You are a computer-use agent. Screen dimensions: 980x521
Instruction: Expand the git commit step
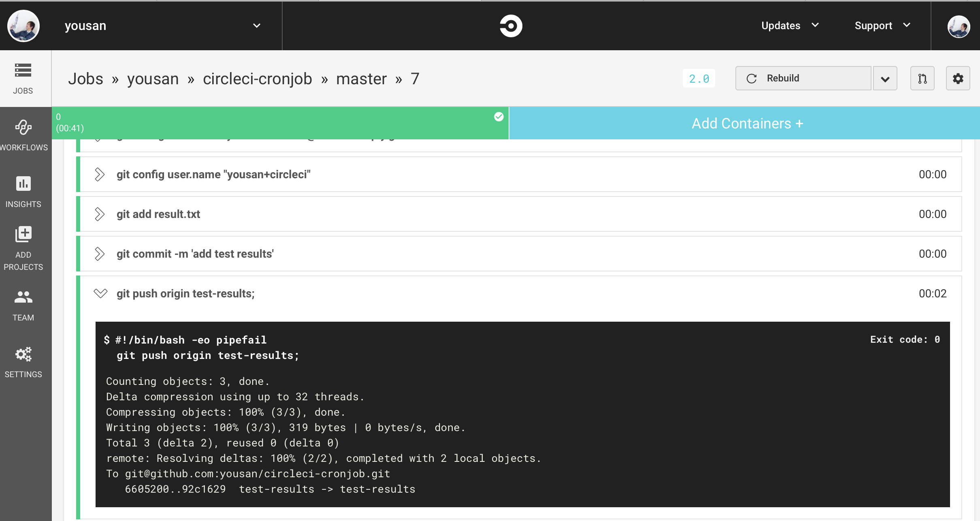tap(100, 254)
